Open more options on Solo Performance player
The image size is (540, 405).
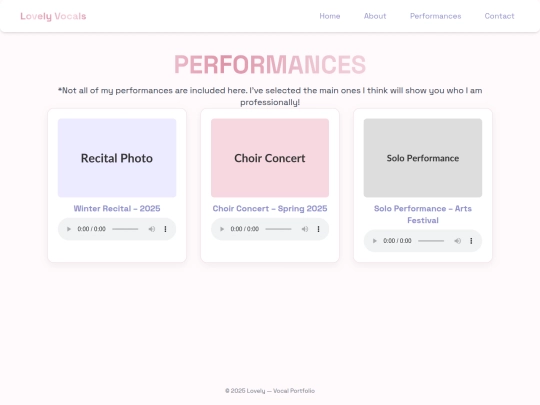(471, 241)
